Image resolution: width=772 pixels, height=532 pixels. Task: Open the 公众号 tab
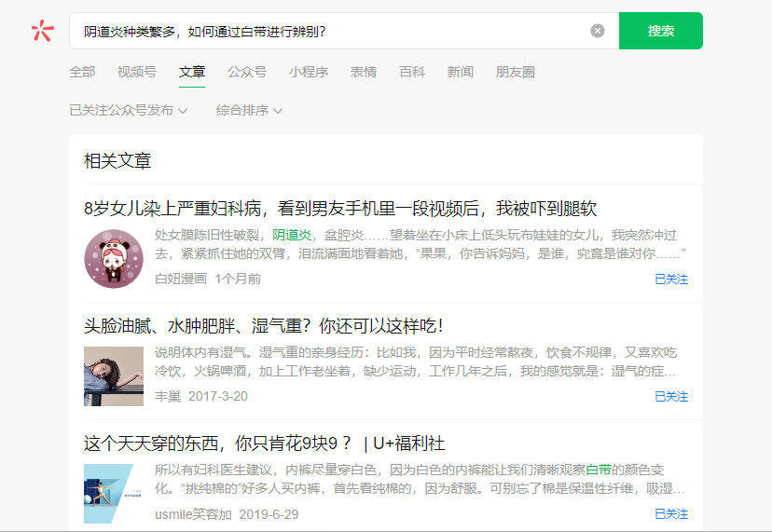tap(247, 72)
